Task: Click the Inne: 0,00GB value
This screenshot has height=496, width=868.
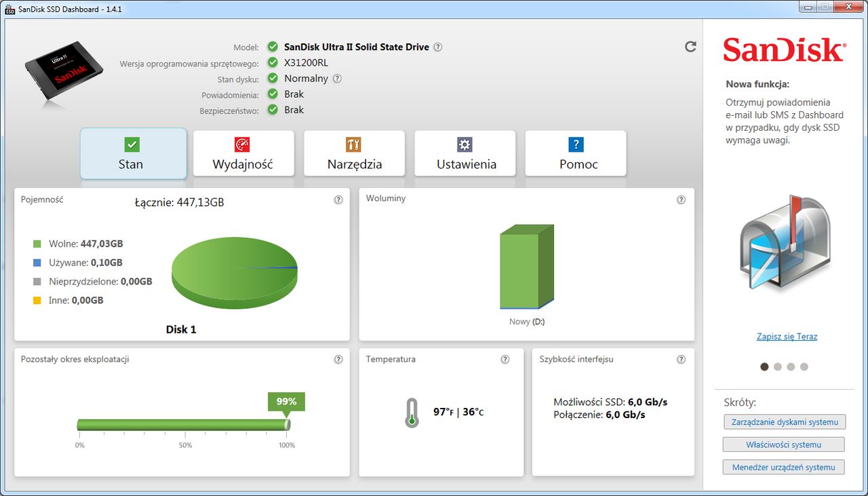Action: pyautogui.click(x=76, y=301)
